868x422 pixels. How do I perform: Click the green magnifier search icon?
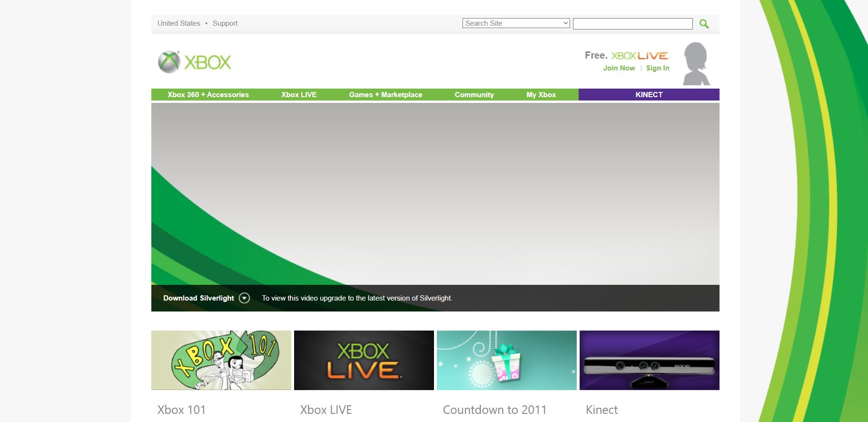point(704,24)
